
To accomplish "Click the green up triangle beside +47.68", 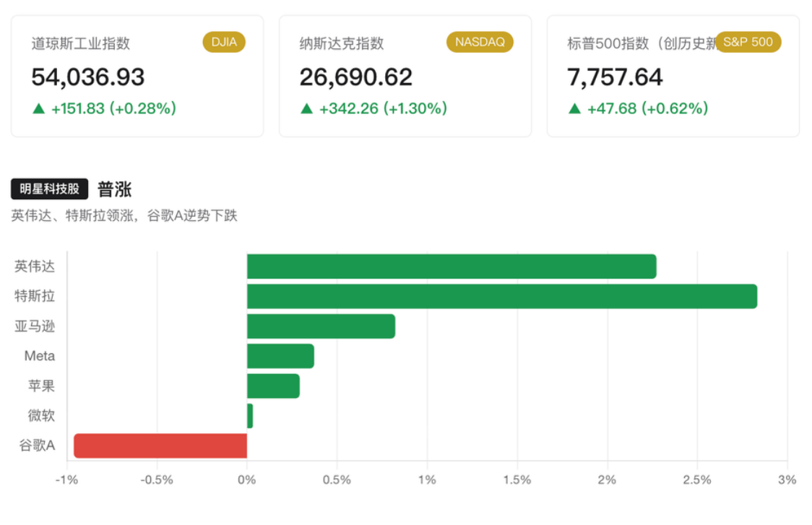I will tap(574, 108).
